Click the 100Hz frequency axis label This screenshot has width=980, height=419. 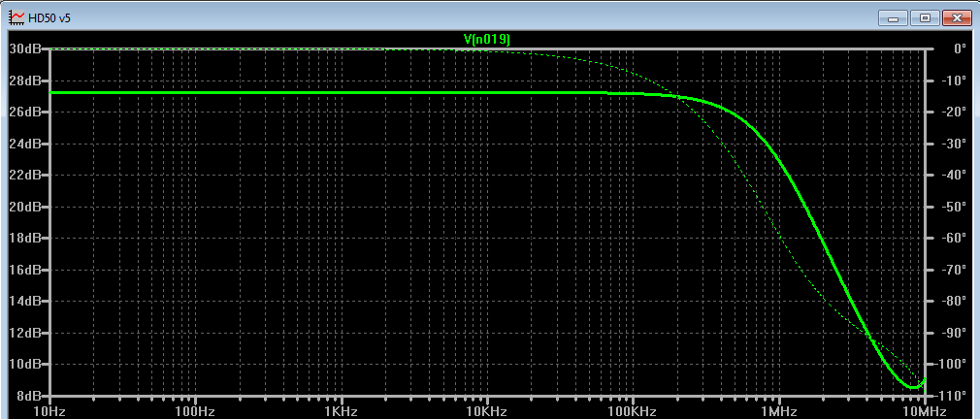[196, 411]
